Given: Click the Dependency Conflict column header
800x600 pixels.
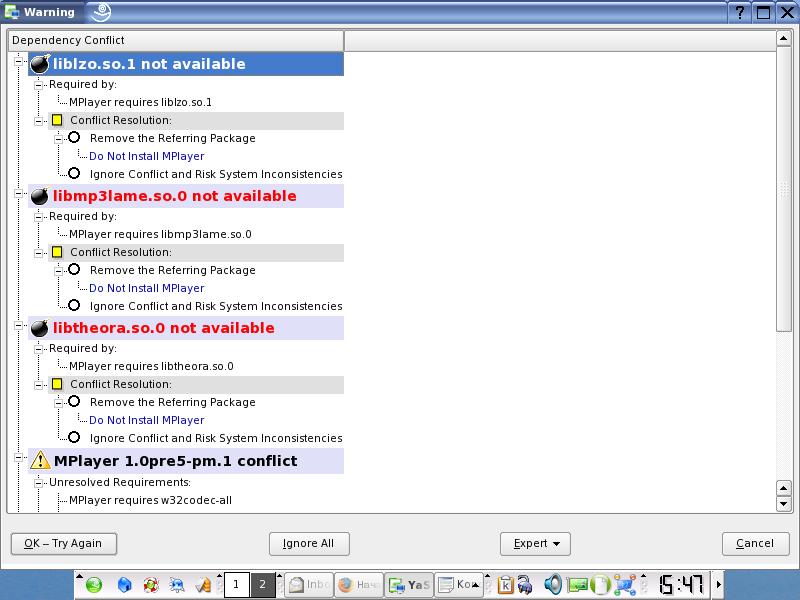Looking at the screenshot, I should pyautogui.click(x=175, y=40).
